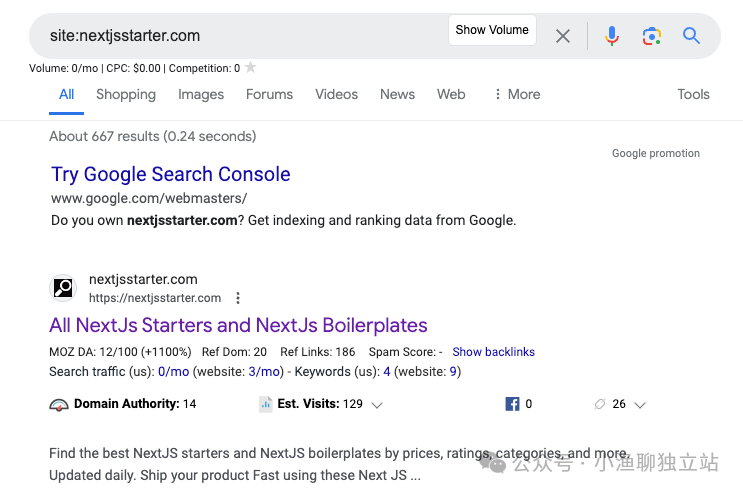Click the Ref Links: 186 metric
This screenshot has width=743, height=493.
pos(317,352)
